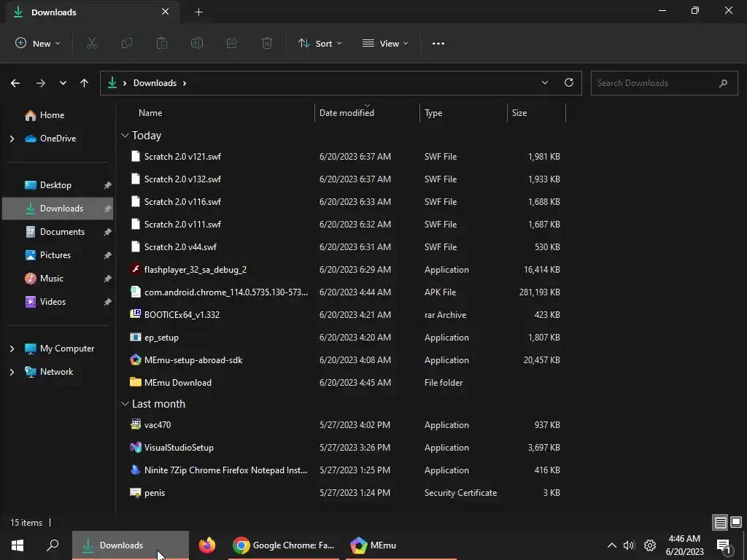Sort by Size column header

(536, 113)
